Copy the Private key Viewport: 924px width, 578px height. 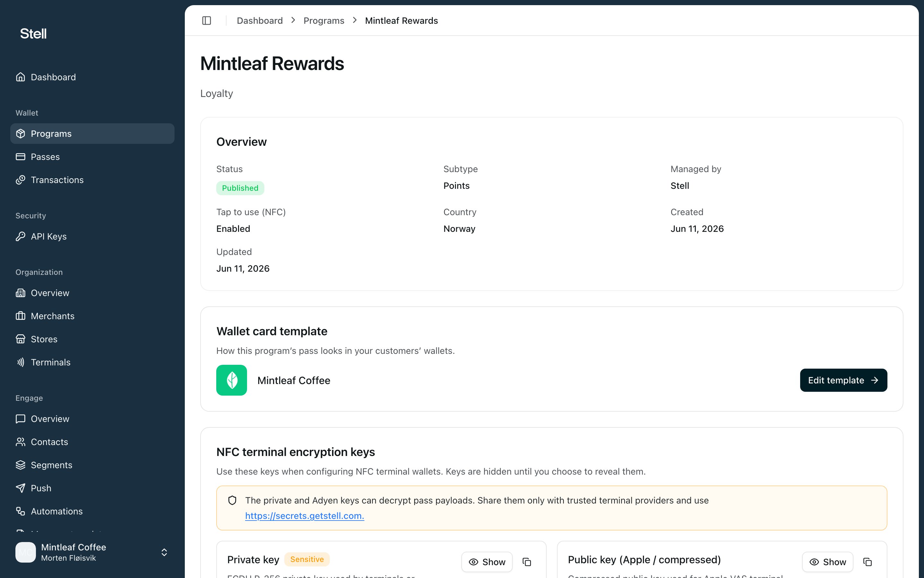tap(527, 562)
